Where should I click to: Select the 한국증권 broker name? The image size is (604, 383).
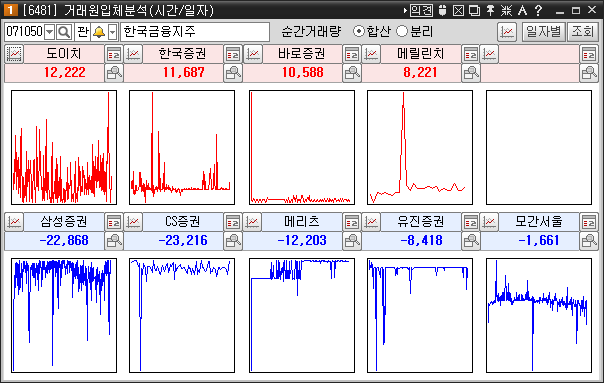tap(183, 54)
